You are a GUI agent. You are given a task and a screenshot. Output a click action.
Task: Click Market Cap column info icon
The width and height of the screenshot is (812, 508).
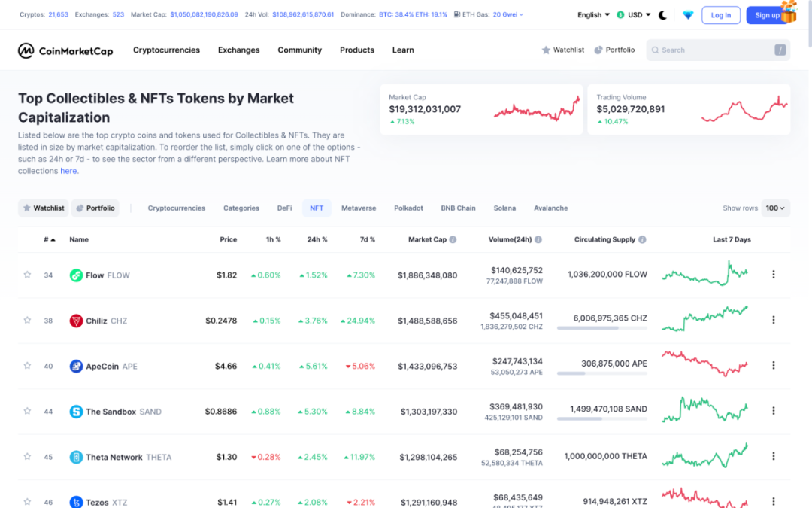[453, 239]
